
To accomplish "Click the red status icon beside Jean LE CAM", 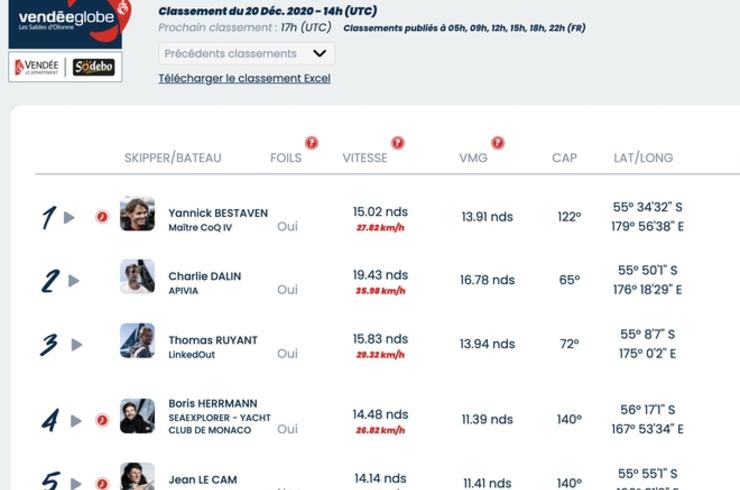I will click(102, 483).
